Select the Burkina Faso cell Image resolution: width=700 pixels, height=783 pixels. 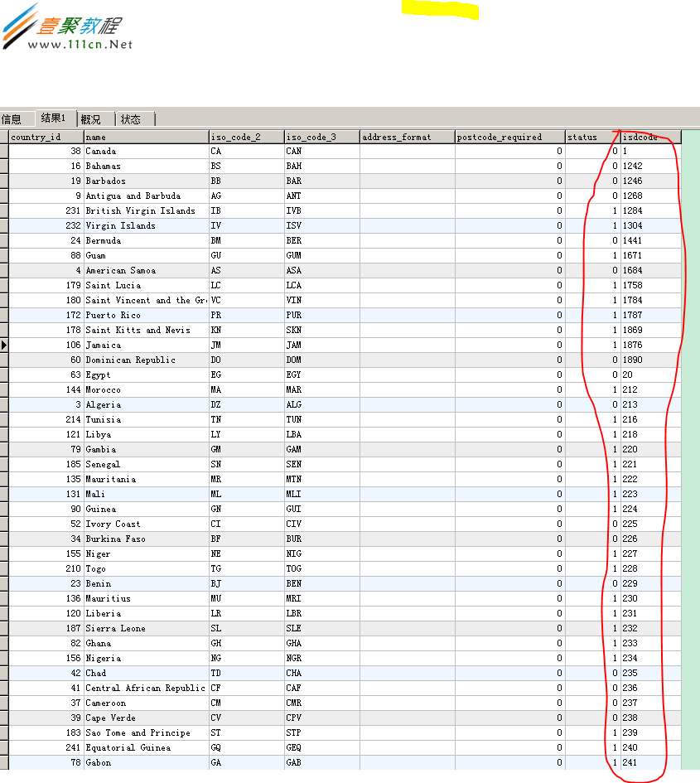point(147,539)
